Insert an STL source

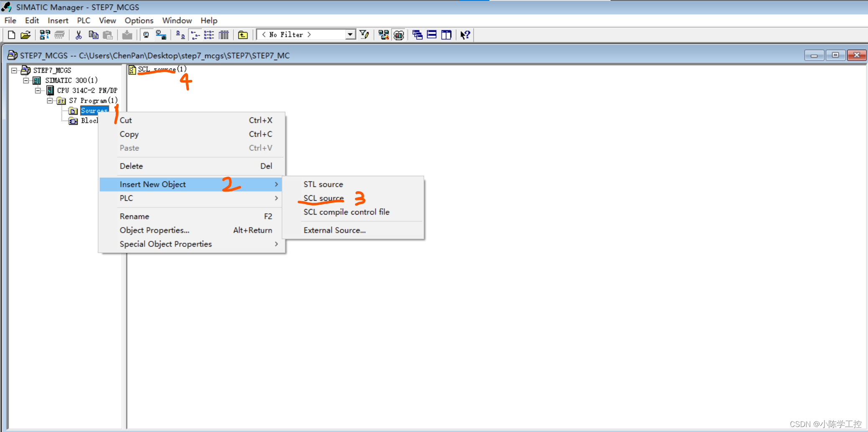tap(353, 184)
